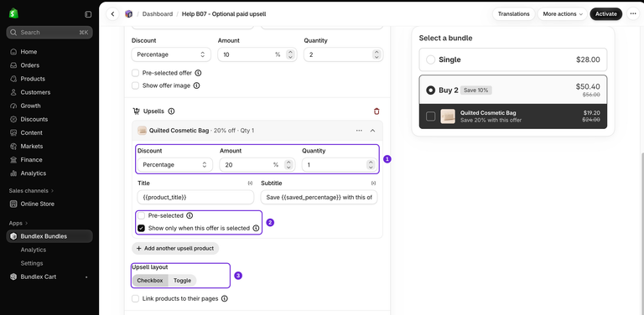Open three-dot options for Quilted Cosmetic Bag

pyautogui.click(x=360, y=131)
